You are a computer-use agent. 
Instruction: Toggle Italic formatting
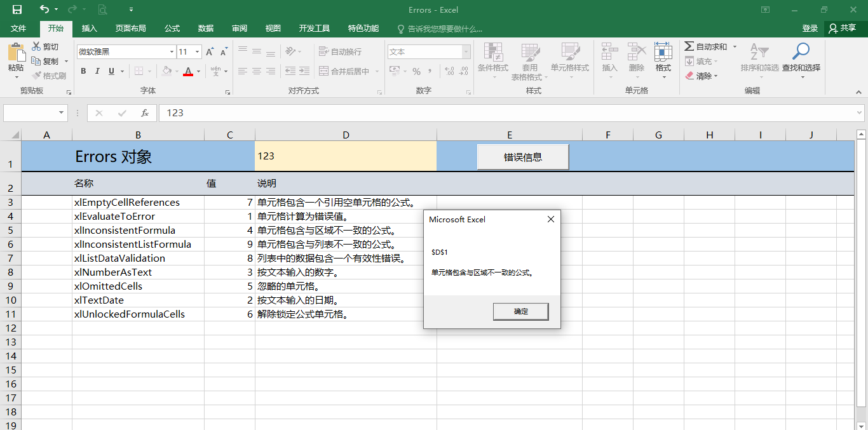pyautogui.click(x=97, y=71)
